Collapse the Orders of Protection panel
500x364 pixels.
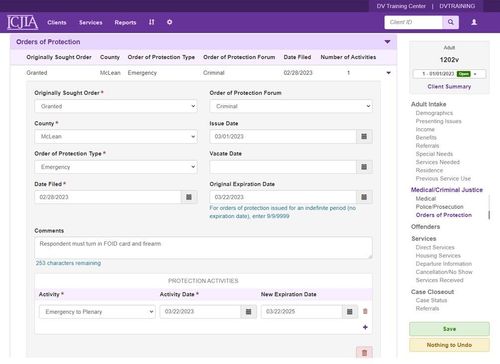(x=387, y=42)
